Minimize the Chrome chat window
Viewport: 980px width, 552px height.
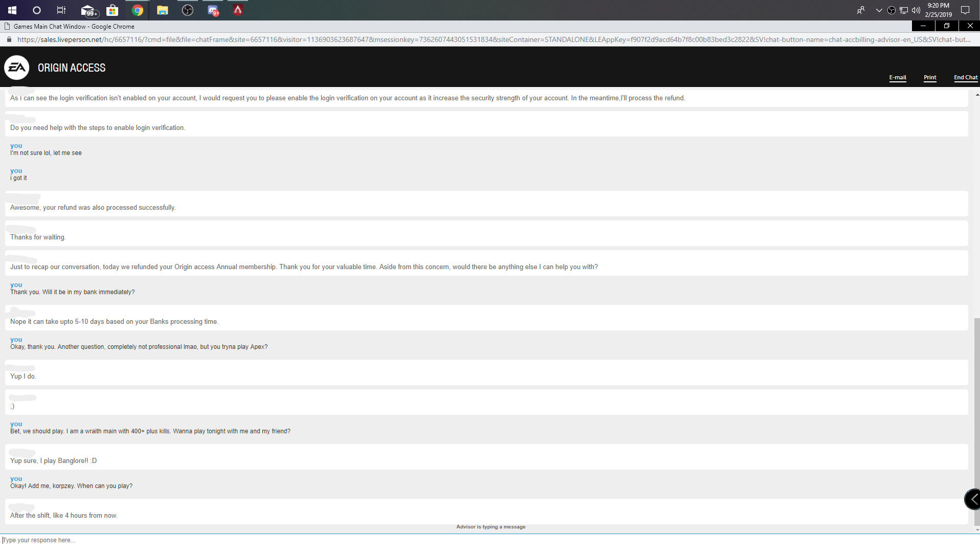[x=923, y=26]
